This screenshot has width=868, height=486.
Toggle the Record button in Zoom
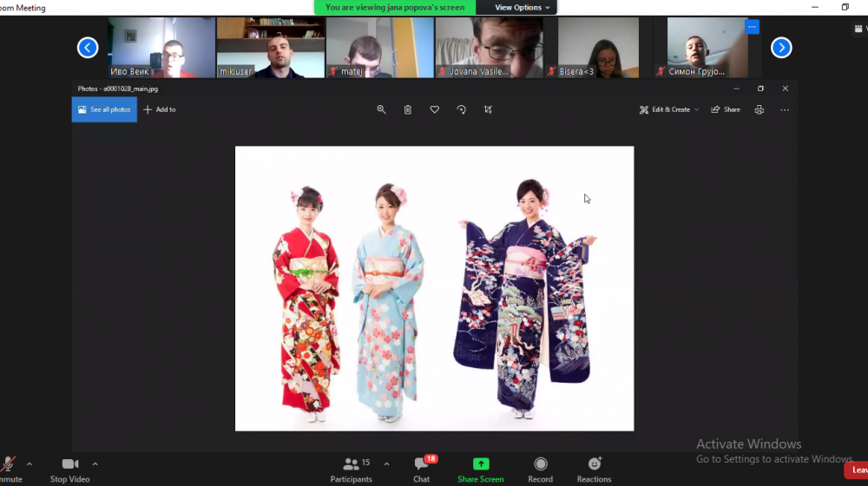coord(540,464)
